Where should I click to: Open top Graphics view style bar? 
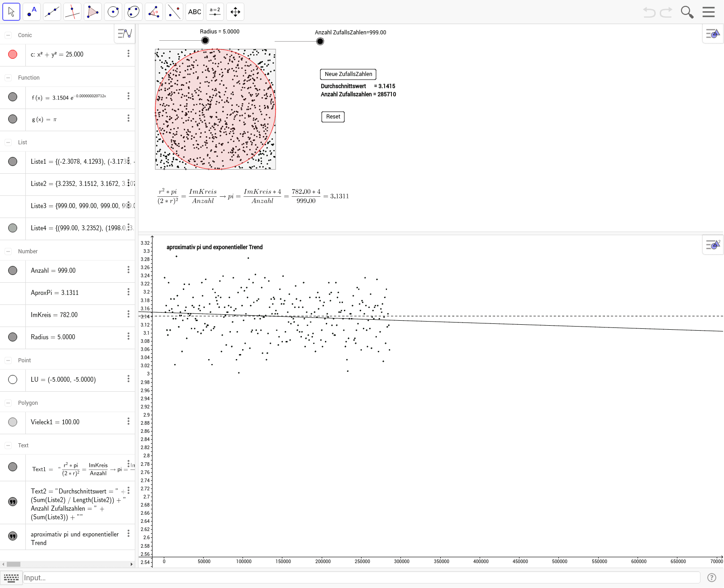point(713,33)
